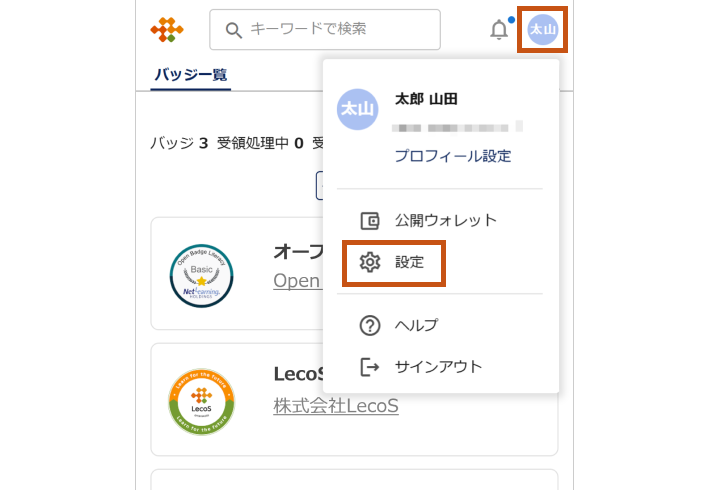Choose 設定 from the account menu
The height and width of the screenshot is (490, 708).
pyautogui.click(x=409, y=263)
